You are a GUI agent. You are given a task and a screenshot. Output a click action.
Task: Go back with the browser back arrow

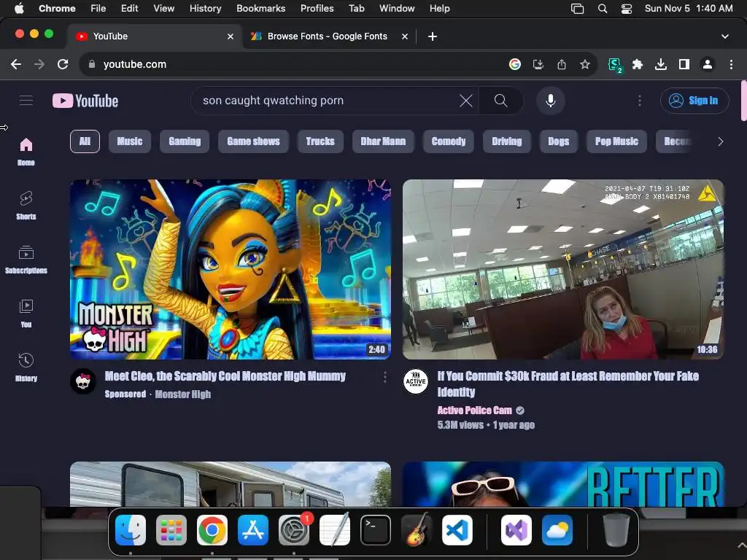[16, 64]
